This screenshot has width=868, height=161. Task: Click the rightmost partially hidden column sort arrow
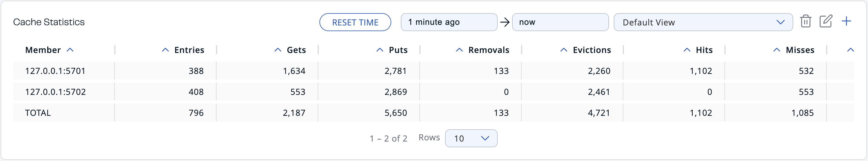click(850, 50)
